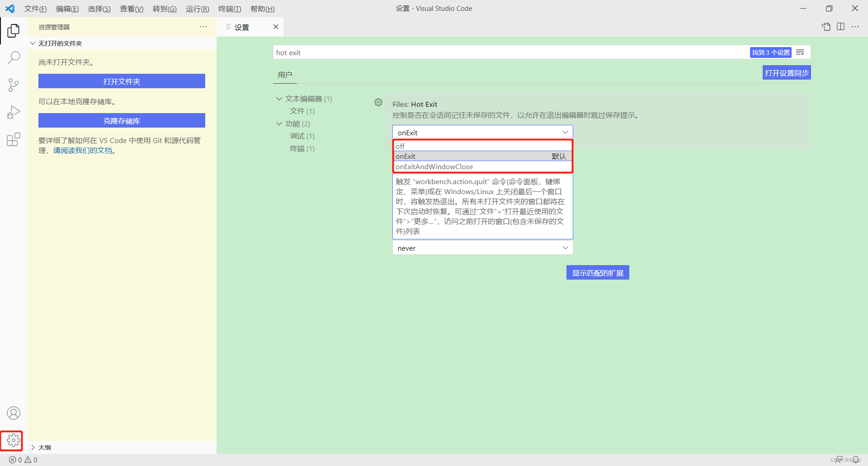Choose the onExitAndWindowClose option
This screenshot has height=466, width=868.
pos(483,166)
